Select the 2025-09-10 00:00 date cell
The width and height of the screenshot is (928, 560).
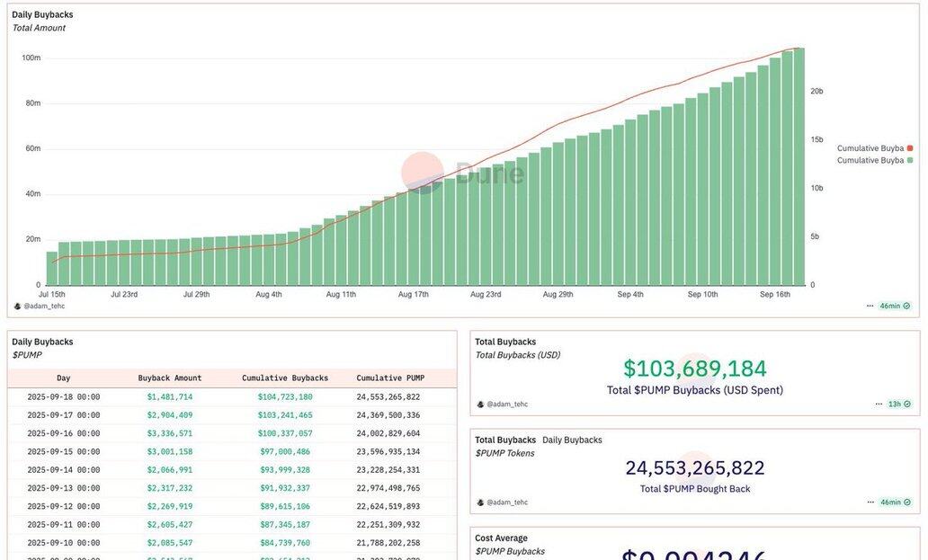(63, 543)
